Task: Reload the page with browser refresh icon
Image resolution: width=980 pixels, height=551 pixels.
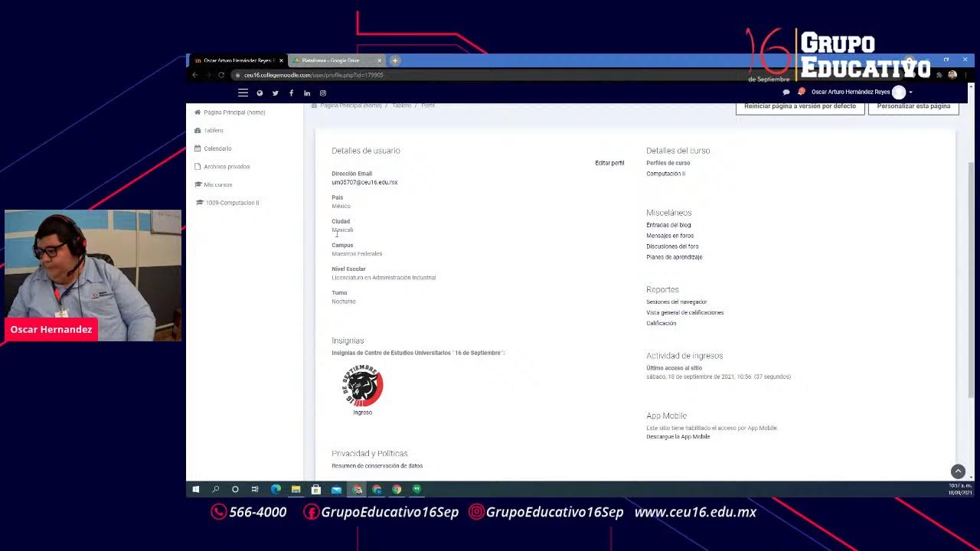Action: pyautogui.click(x=221, y=75)
